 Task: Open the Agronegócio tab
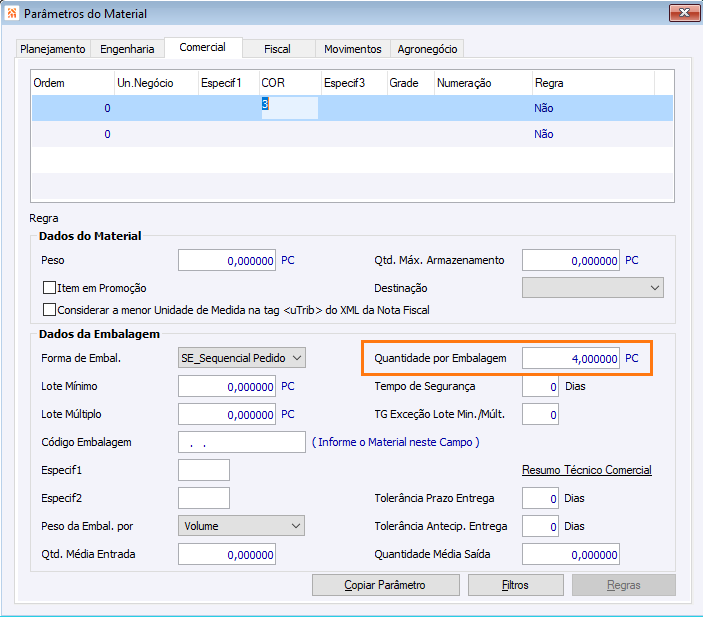[427, 48]
